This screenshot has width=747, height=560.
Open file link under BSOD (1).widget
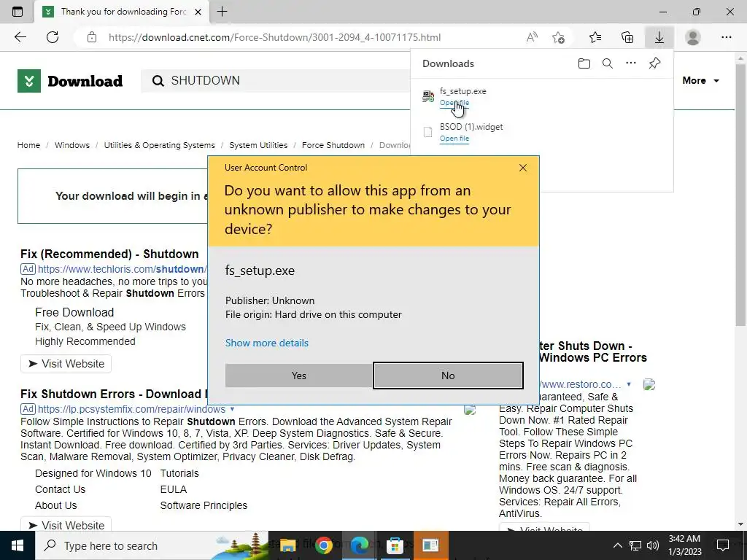pos(454,138)
